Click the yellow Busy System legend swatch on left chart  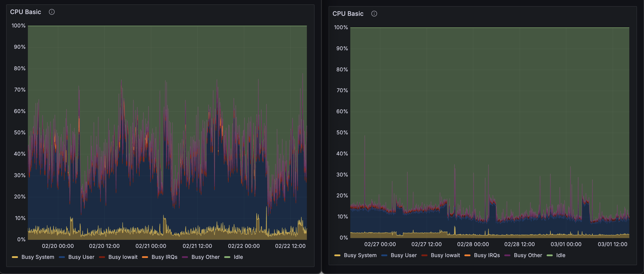(15, 257)
